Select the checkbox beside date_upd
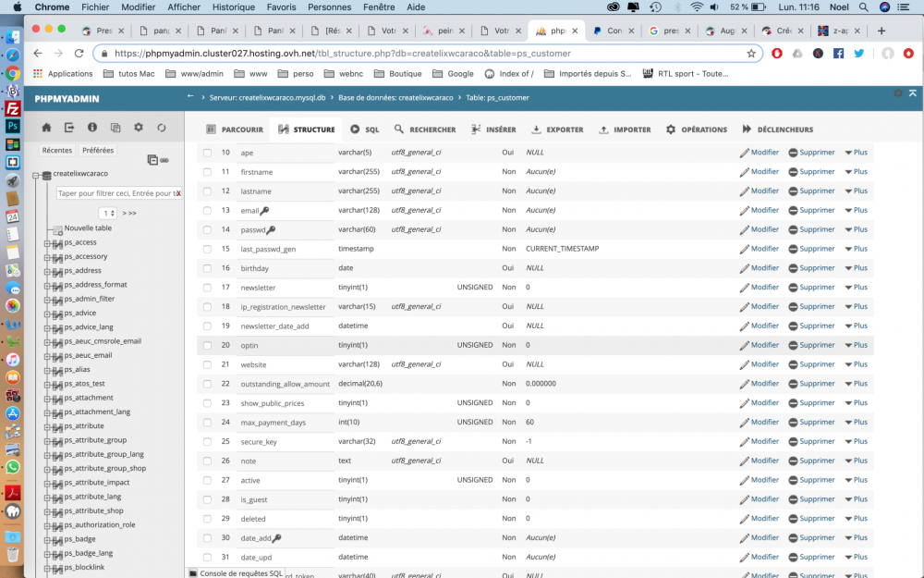This screenshot has height=578, width=924. click(207, 558)
